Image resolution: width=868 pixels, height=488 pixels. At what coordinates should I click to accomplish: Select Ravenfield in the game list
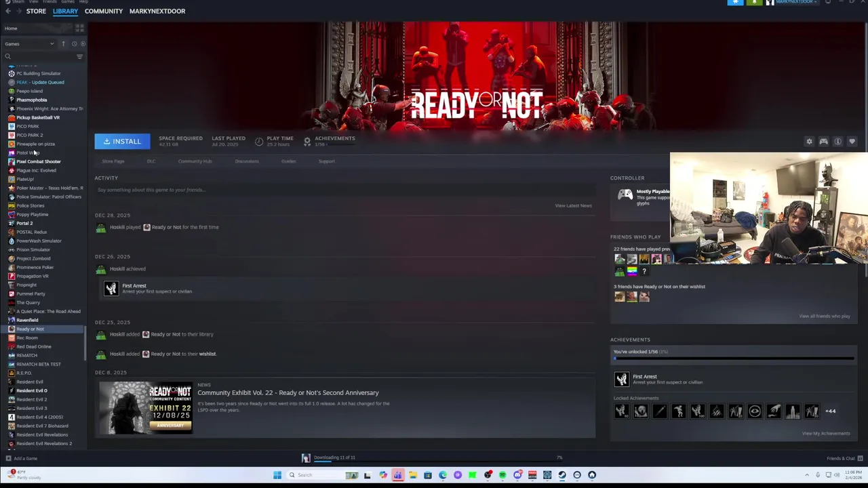pos(27,320)
